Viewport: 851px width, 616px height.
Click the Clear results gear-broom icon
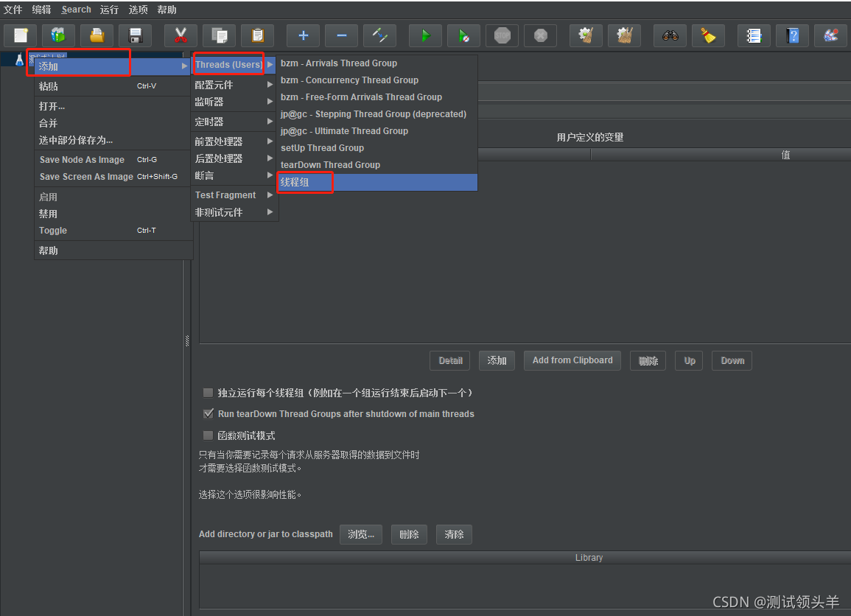586,36
